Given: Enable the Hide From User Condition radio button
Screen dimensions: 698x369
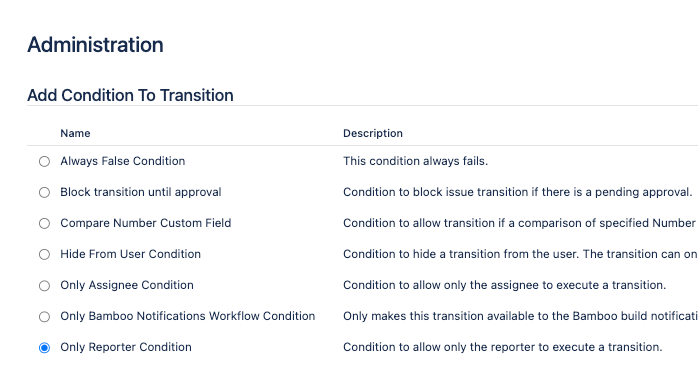Looking at the screenshot, I should [44, 255].
